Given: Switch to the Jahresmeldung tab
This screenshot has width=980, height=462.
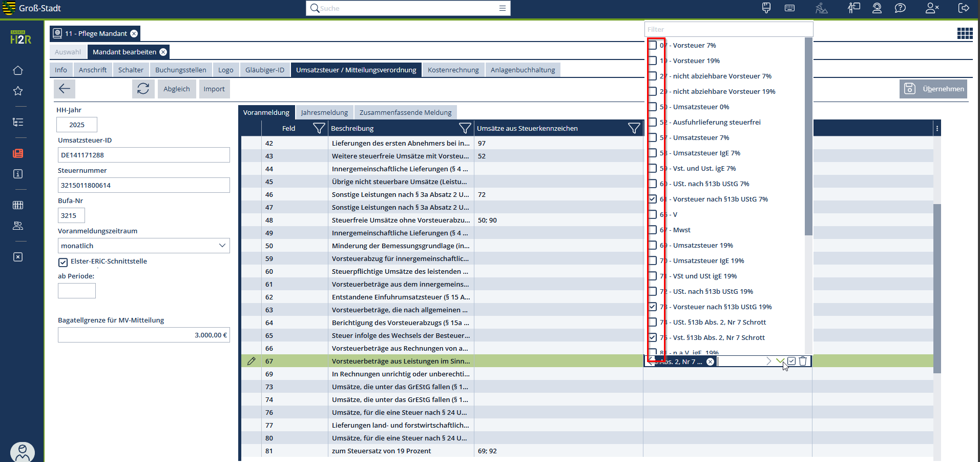Looking at the screenshot, I should point(324,112).
